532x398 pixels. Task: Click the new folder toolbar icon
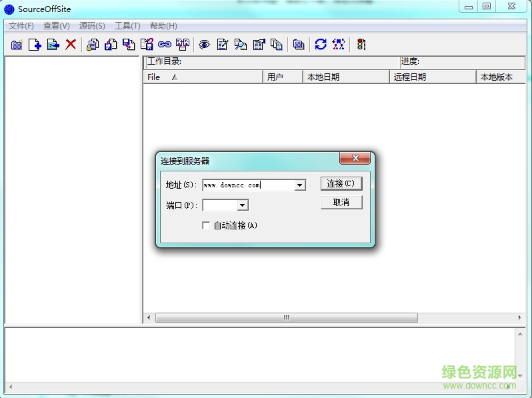click(x=17, y=45)
